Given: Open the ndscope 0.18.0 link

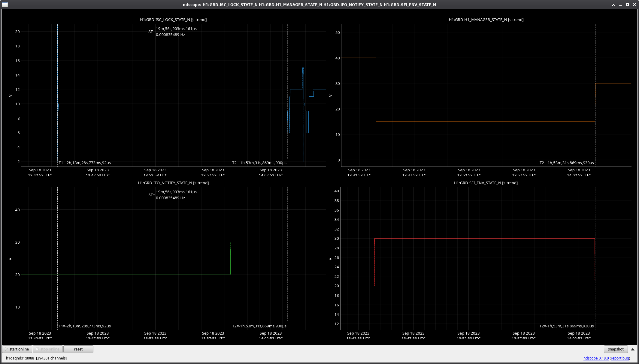Looking at the screenshot, I should (596, 358).
